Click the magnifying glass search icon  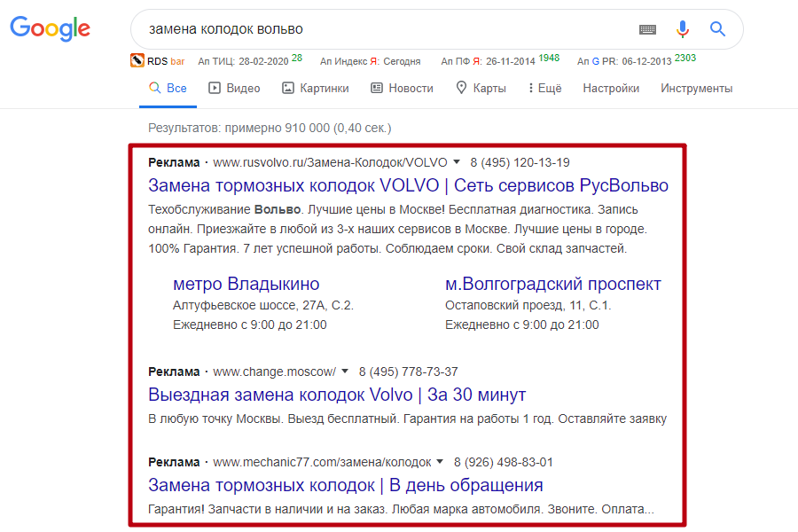717,29
